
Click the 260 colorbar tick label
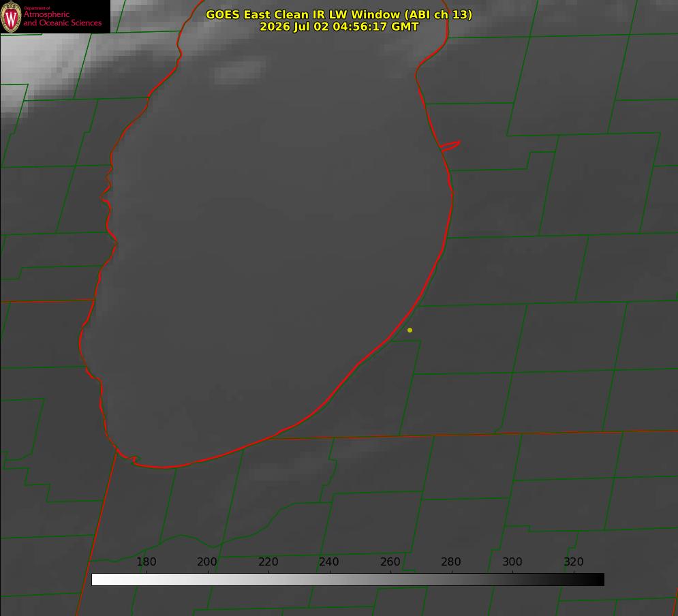[x=390, y=561]
